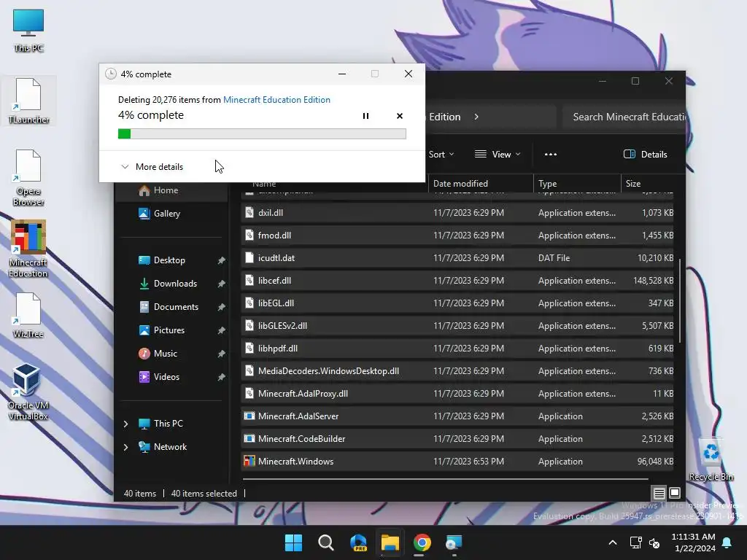Open Minecraft Education Edition link
This screenshot has height=560, width=747.
pyautogui.click(x=276, y=99)
